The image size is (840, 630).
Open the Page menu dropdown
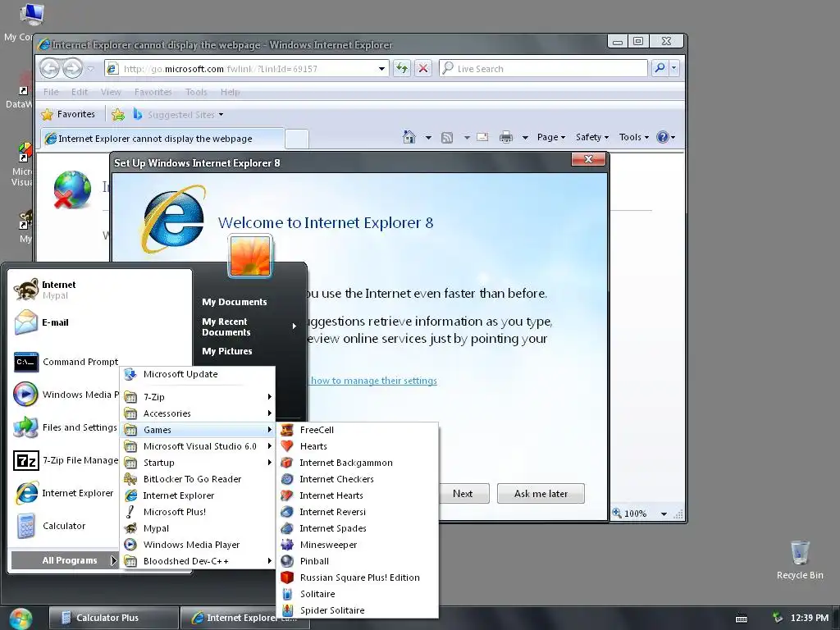point(551,137)
